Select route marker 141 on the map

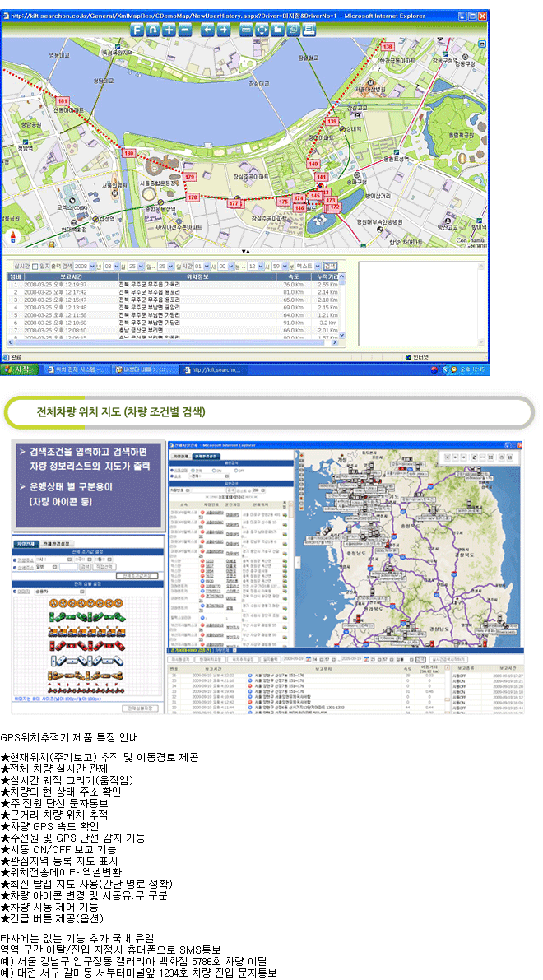click(x=322, y=178)
